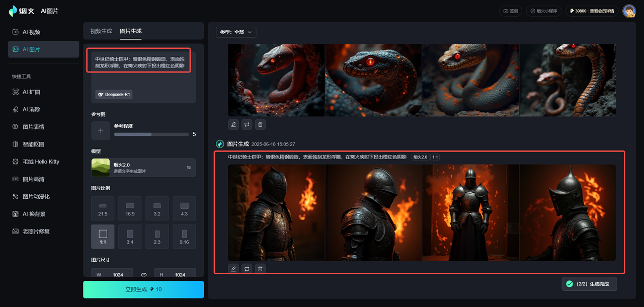Open third full-body knight image
This screenshot has width=644, height=307.
tap(470, 212)
